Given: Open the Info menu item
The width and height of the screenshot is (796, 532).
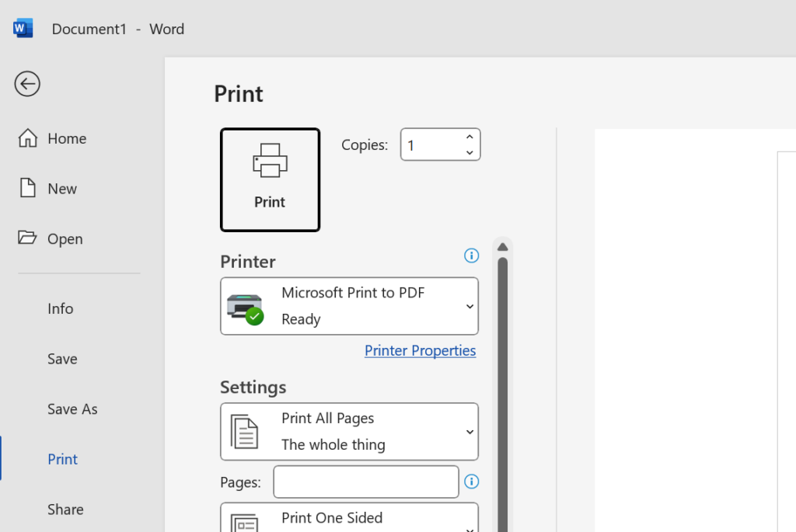Looking at the screenshot, I should [x=61, y=308].
